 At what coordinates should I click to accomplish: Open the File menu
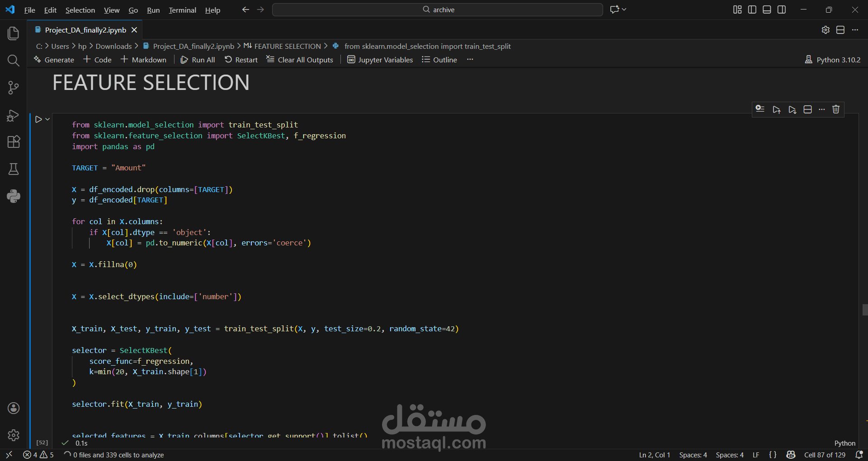click(x=30, y=10)
